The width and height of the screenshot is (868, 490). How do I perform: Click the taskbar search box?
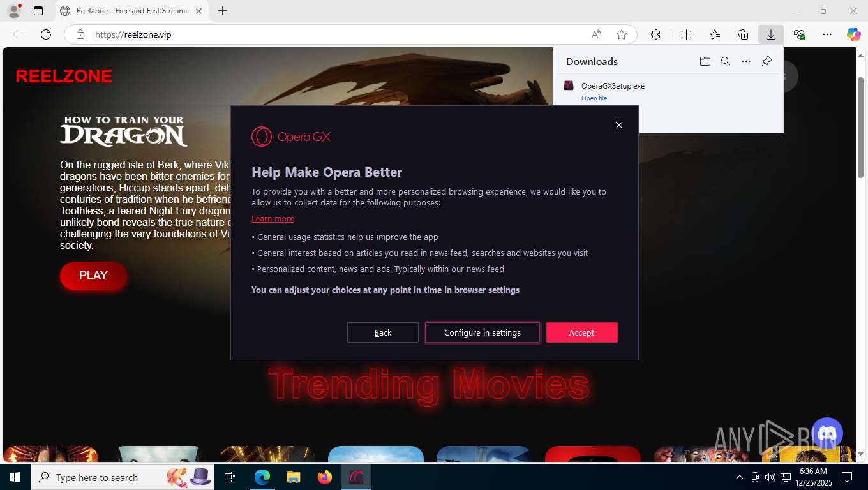pos(121,477)
